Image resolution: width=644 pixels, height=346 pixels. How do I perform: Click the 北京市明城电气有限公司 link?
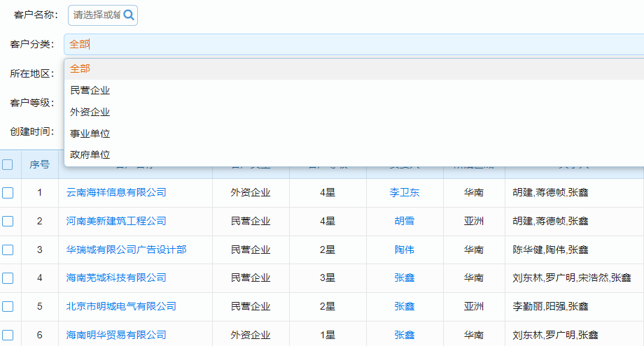(121, 306)
